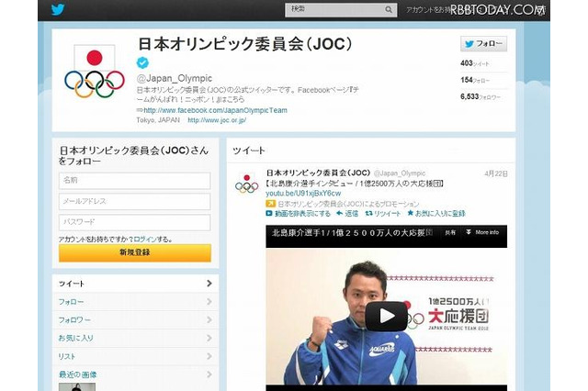
Task: Click the orange promoted arrow icon
Action: (x=270, y=204)
